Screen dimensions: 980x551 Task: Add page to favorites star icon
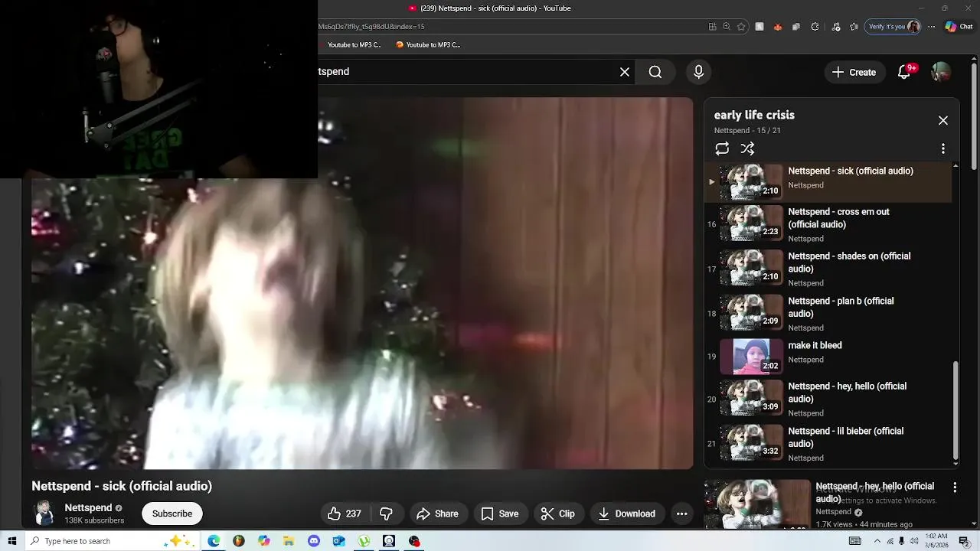pyautogui.click(x=741, y=26)
